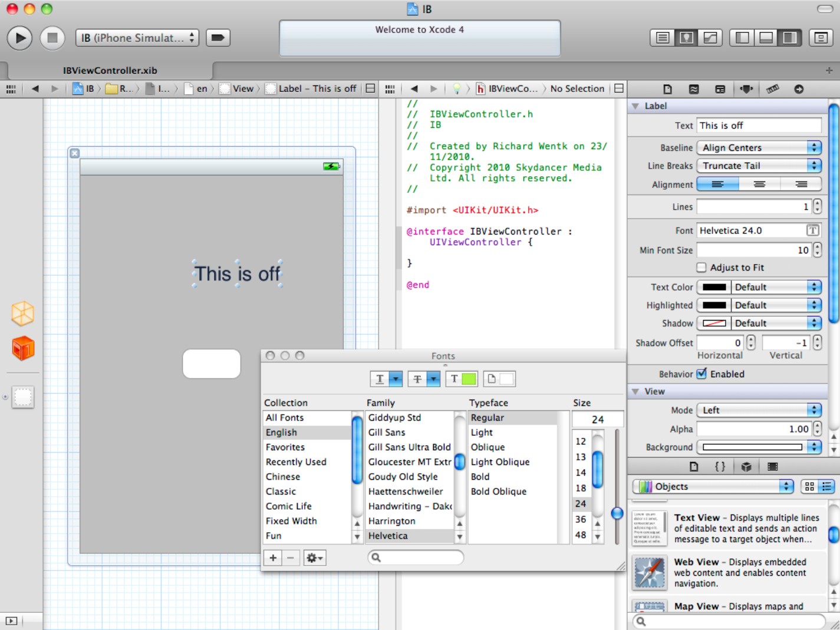
Task: Open underline style dropdown in Fonts panel
Action: click(x=396, y=379)
